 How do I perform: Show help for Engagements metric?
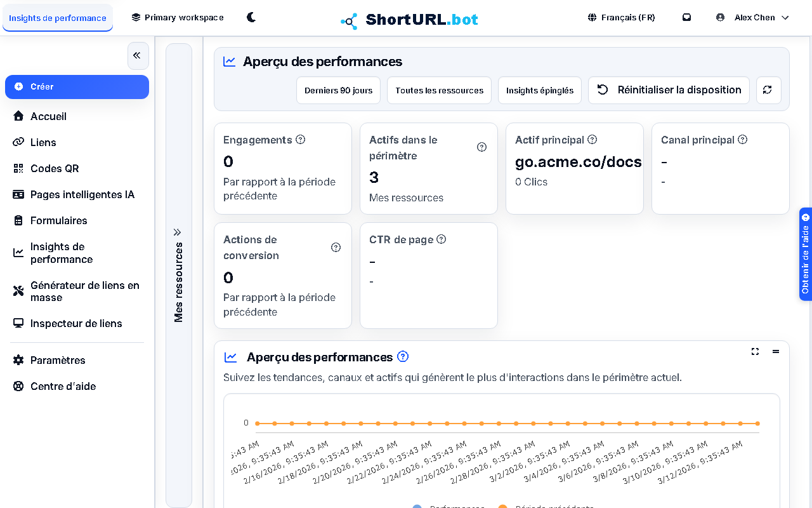[301, 140]
